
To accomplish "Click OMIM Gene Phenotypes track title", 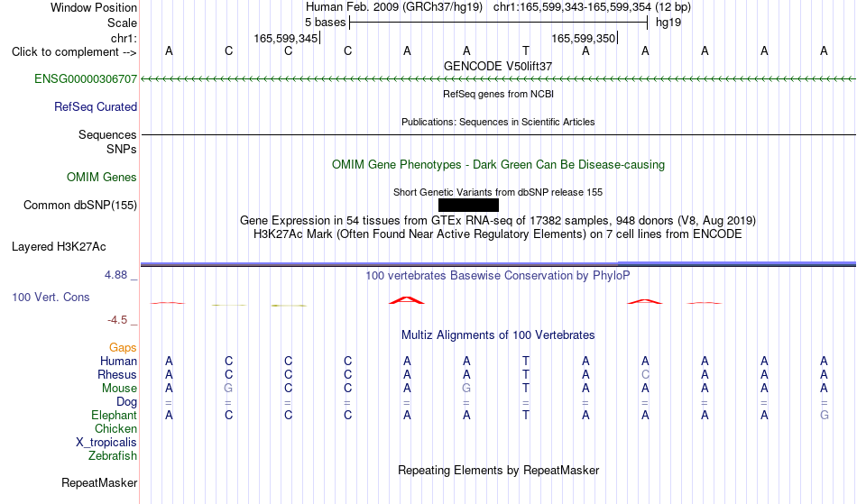I will click(499, 165).
